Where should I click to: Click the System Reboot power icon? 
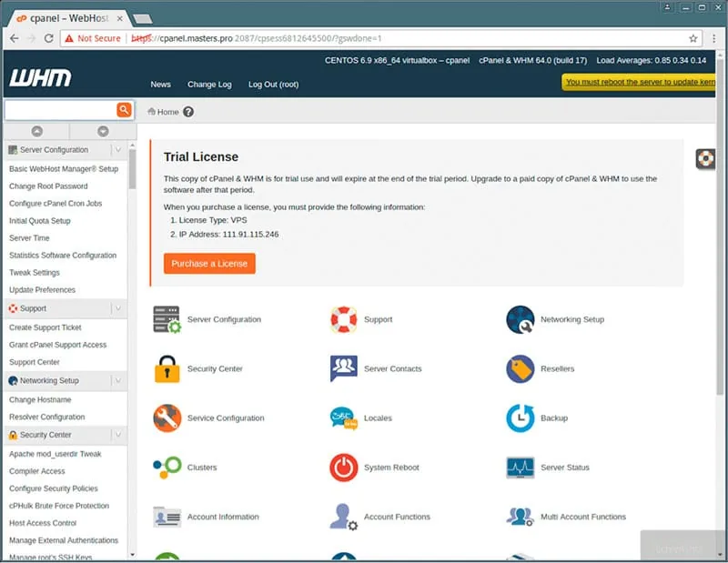coord(344,467)
